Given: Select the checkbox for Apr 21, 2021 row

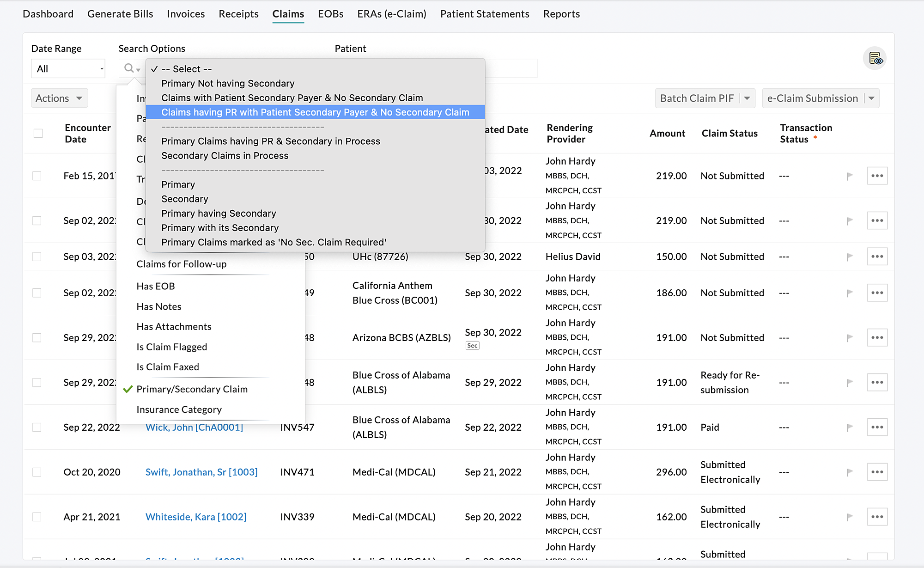Looking at the screenshot, I should tap(37, 517).
